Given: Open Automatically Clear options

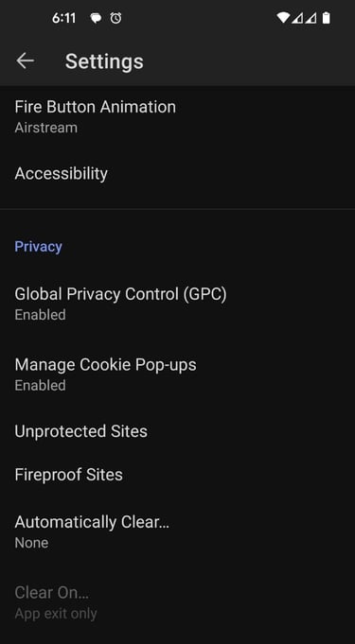Looking at the screenshot, I should 177,531.
